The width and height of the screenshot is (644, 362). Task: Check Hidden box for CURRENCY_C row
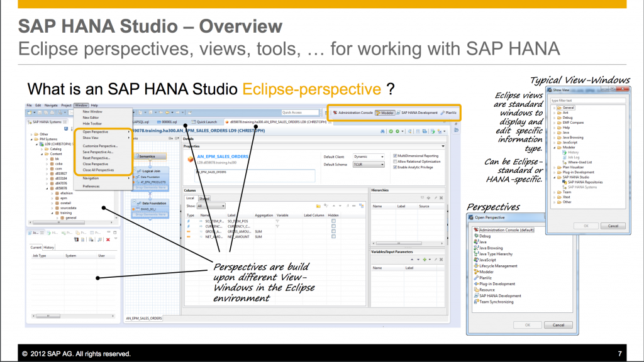pyautogui.click(x=333, y=226)
